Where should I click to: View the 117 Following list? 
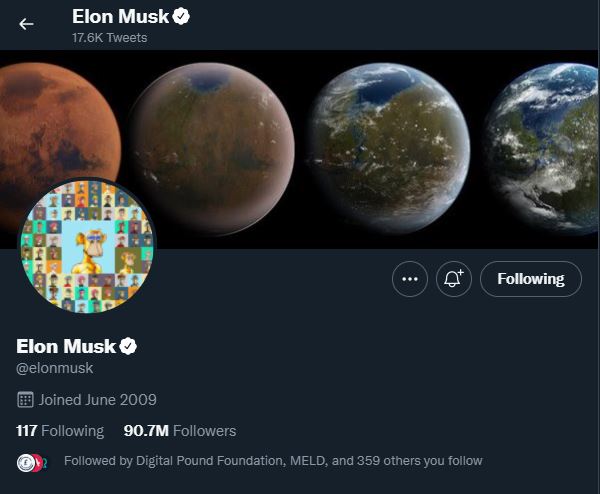(x=60, y=431)
